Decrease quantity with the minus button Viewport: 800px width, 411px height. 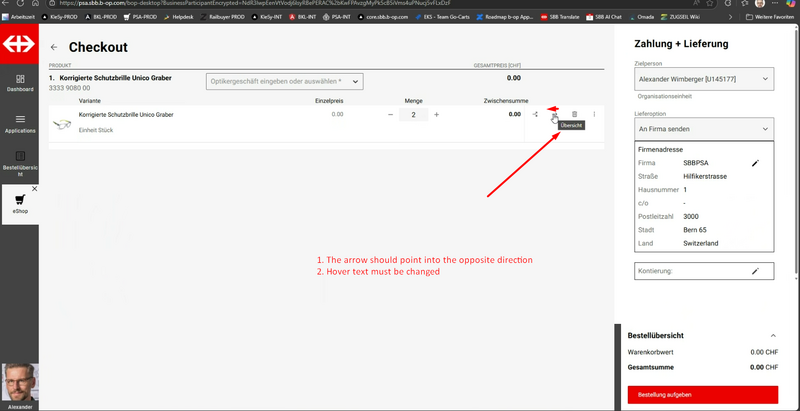(390, 115)
